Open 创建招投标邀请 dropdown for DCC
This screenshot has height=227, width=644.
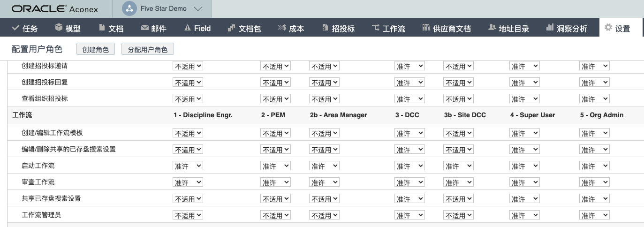[409, 66]
